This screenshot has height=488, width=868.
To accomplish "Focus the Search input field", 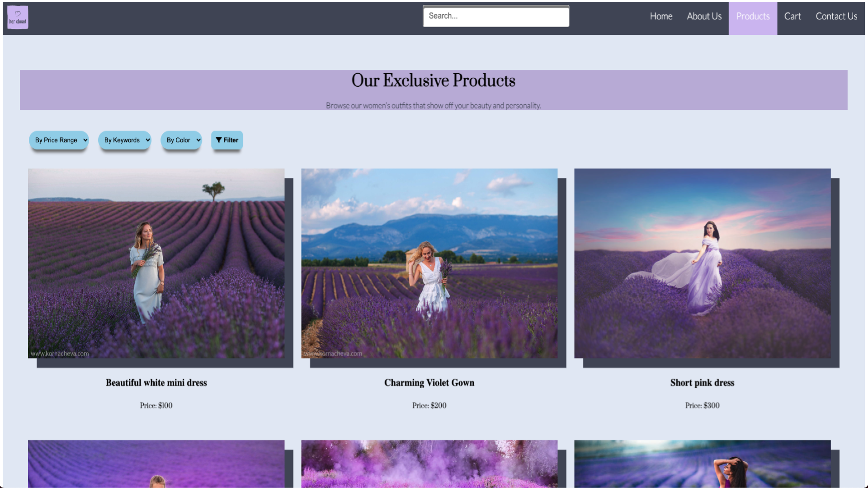I will (x=496, y=16).
